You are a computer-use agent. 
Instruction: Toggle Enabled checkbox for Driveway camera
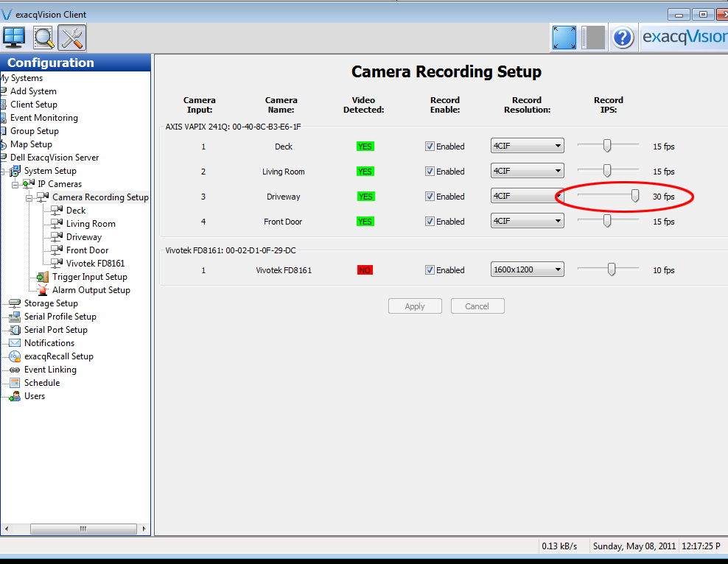(x=430, y=197)
